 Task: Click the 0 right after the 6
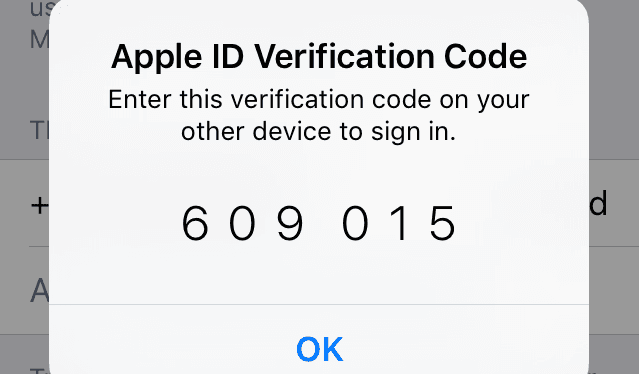click(x=242, y=223)
